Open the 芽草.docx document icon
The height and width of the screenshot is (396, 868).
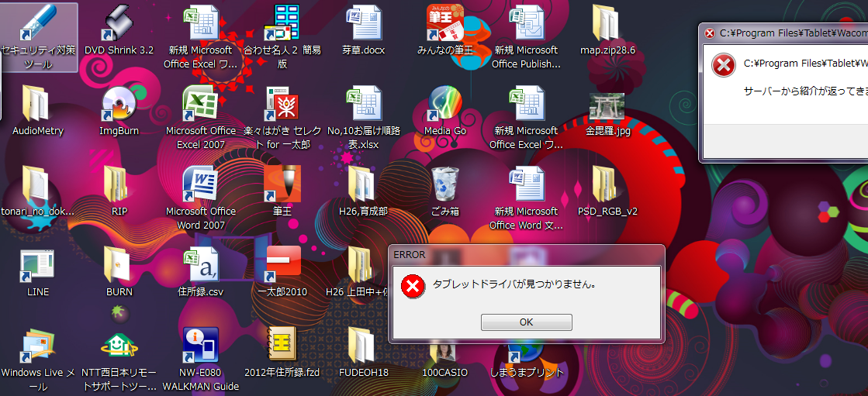364,30
